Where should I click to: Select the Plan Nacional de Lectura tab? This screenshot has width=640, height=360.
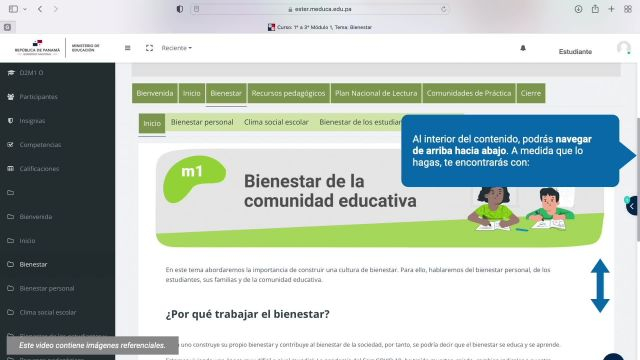coord(376,93)
